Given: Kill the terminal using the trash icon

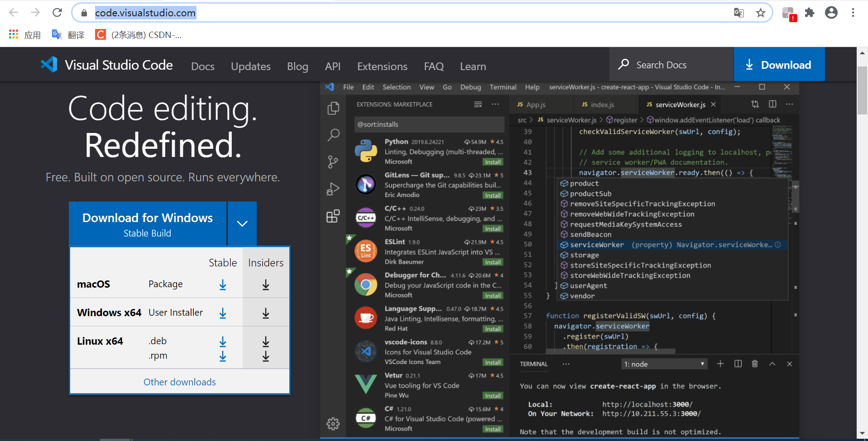Looking at the screenshot, I should [754, 364].
